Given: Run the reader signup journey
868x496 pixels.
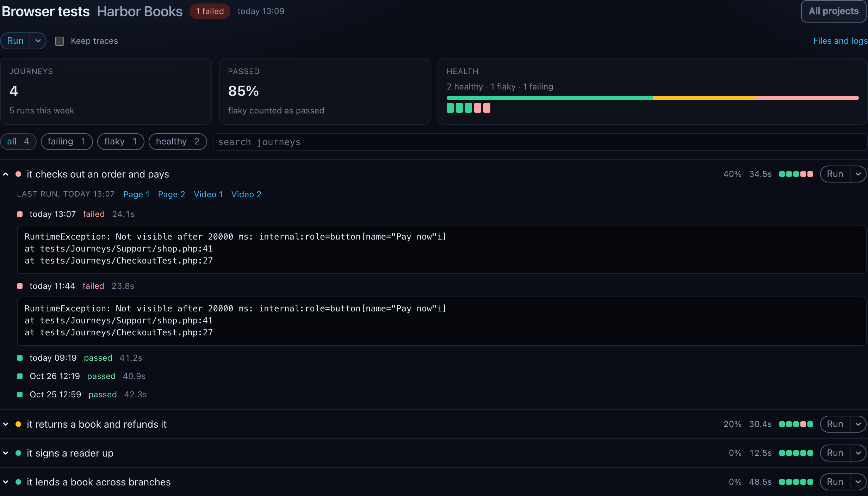Looking at the screenshot, I should pos(835,453).
